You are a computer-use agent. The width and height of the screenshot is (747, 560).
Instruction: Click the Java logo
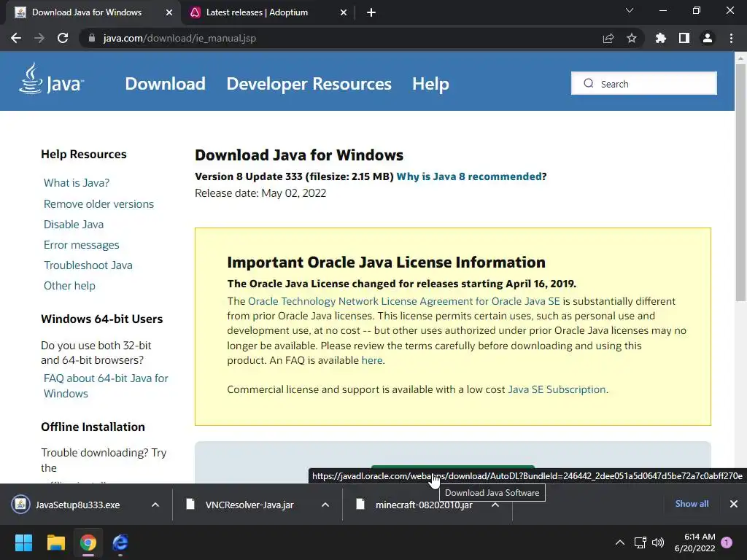tap(52, 79)
